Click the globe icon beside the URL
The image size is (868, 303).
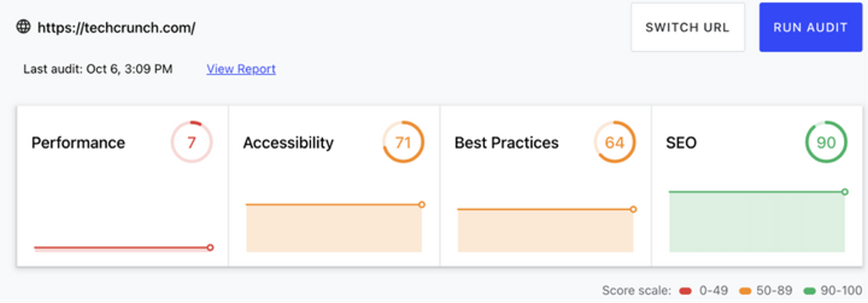pyautogui.click(x=23, y=27)
